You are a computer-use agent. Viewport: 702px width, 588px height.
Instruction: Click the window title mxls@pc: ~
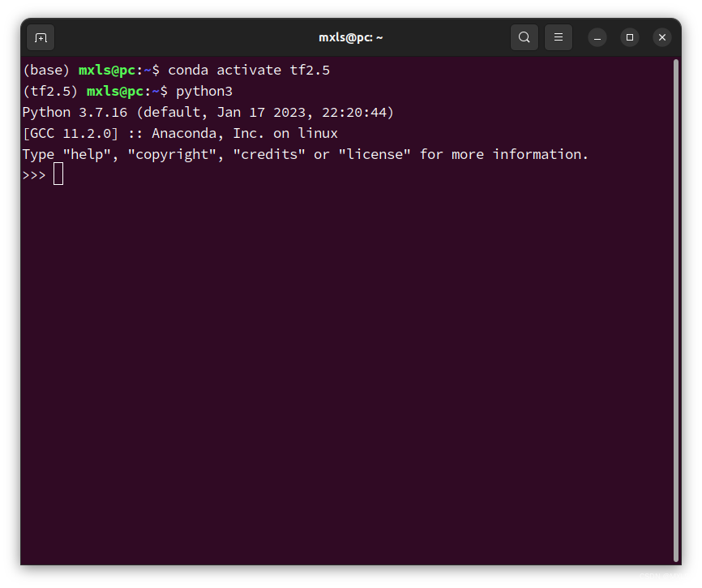coord(350,37)
